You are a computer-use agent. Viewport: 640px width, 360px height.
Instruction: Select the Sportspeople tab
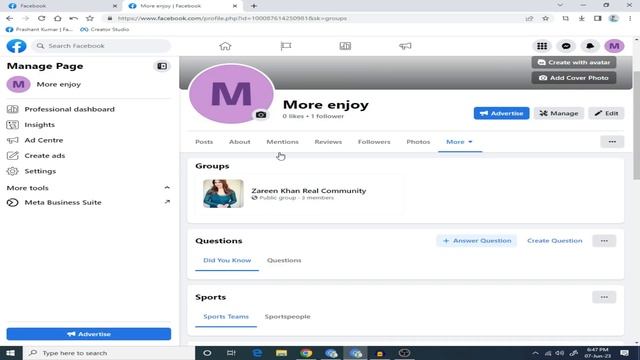287,317
